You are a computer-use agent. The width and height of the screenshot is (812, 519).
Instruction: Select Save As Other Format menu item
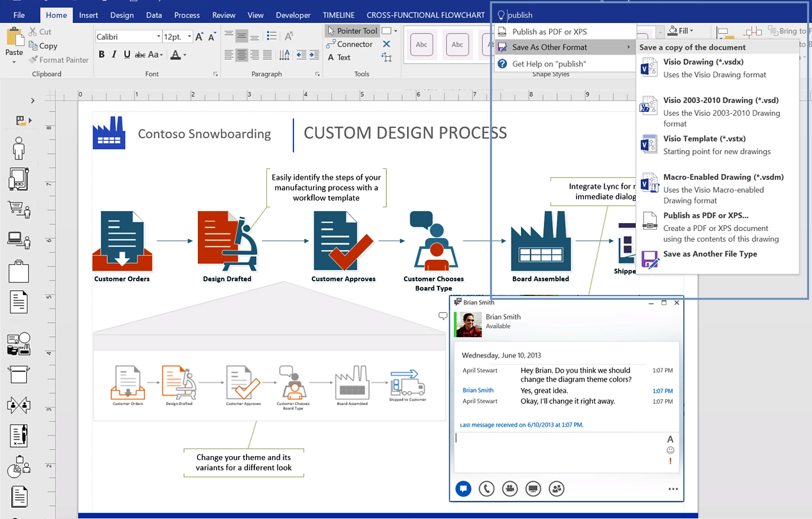pyautogui.click(x=564, y=48)
